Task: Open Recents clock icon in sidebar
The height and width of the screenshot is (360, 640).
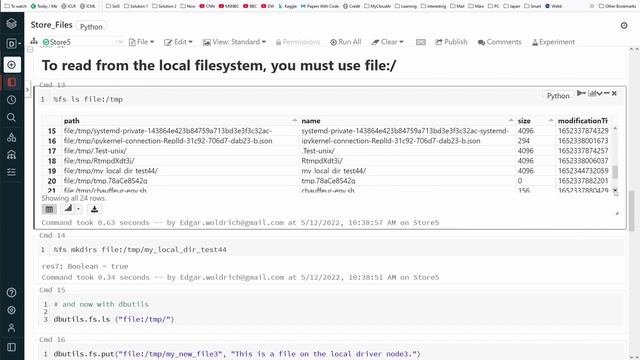Action: tap(11, 100)
